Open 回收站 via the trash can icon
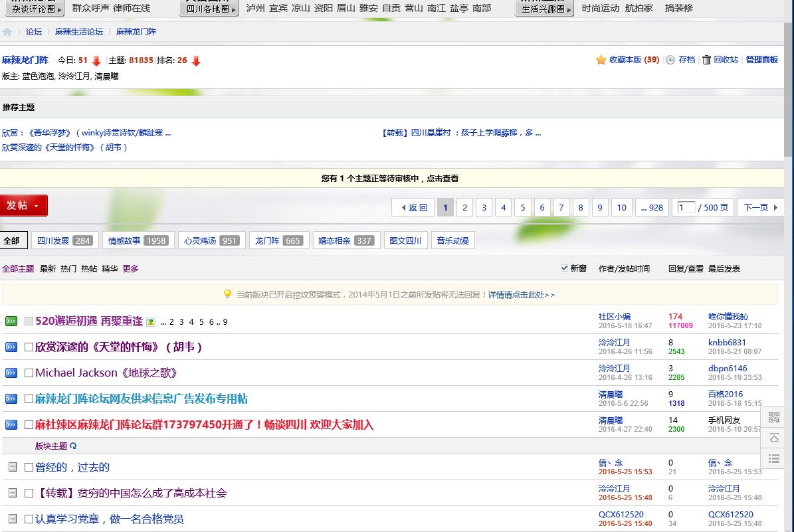Viewport: 794px width, 532px height. click(706, 60)
